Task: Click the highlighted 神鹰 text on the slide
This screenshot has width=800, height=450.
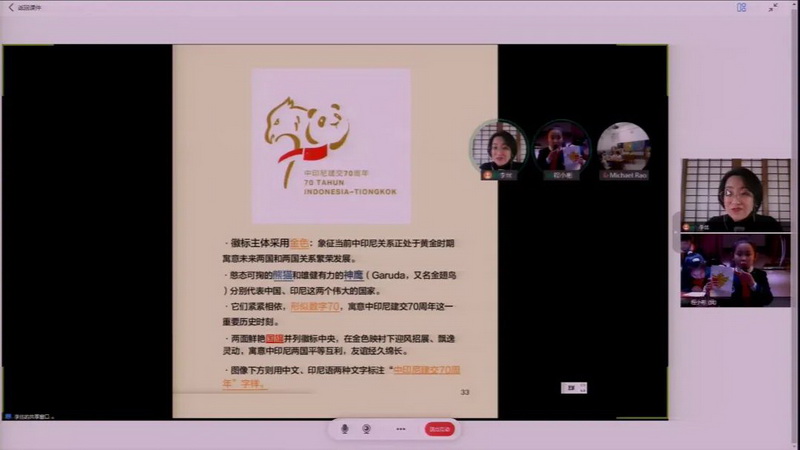Action: tap(352, 274)
